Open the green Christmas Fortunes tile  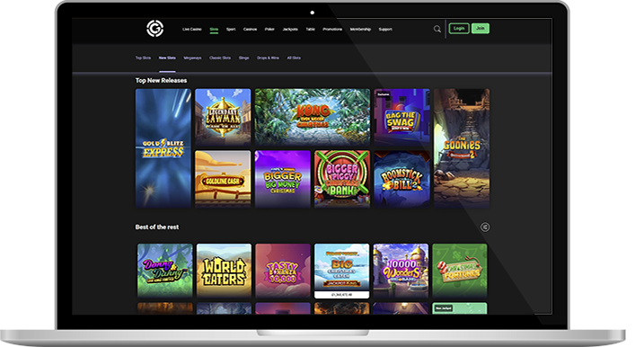pyautogui.click(x=460, y=271)
